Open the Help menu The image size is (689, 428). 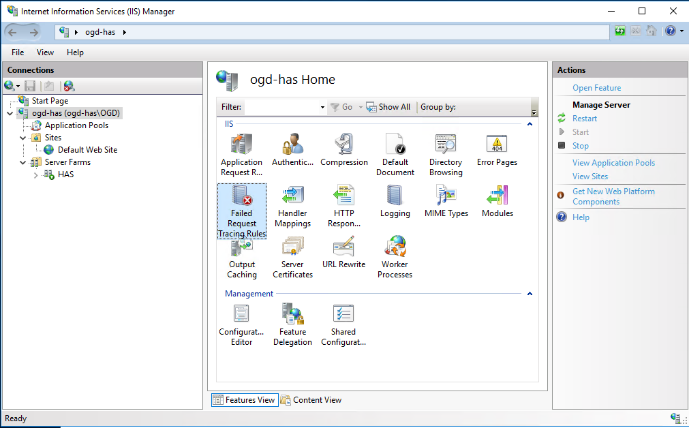click(75, 52)
